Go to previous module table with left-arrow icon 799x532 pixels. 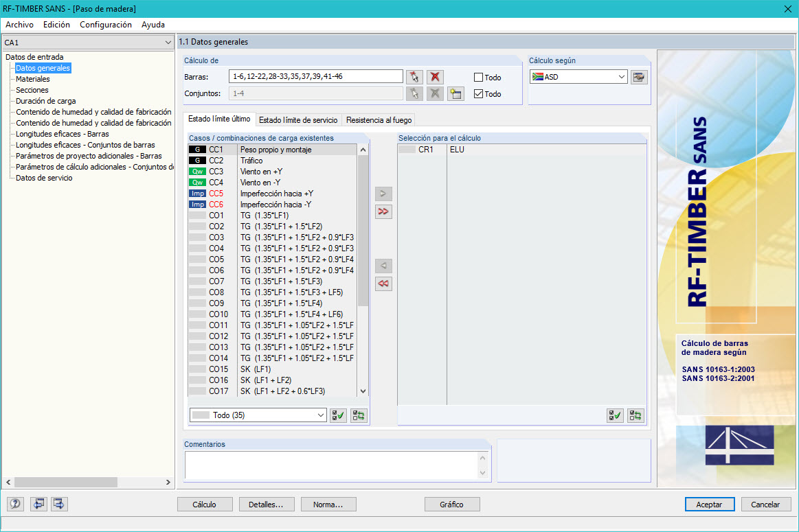tap(38, 504)
